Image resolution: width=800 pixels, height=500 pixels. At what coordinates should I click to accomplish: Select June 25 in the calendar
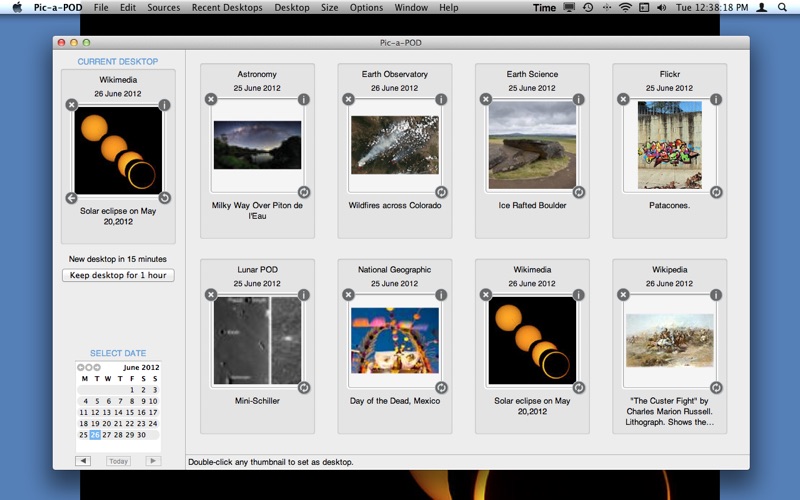[83, 435]
